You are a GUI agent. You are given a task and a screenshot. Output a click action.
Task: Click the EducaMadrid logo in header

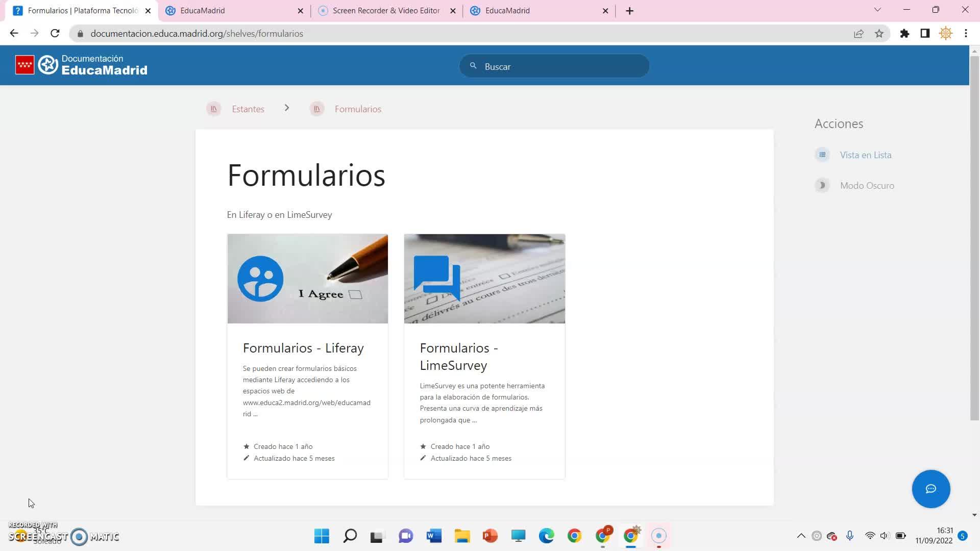82,65
